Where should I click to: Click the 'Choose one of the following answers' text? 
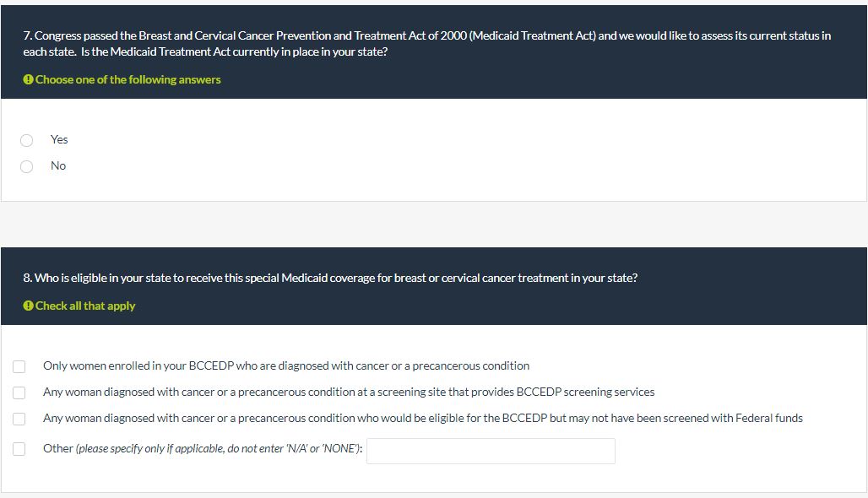pyautogui.click(x=127, y=79)
